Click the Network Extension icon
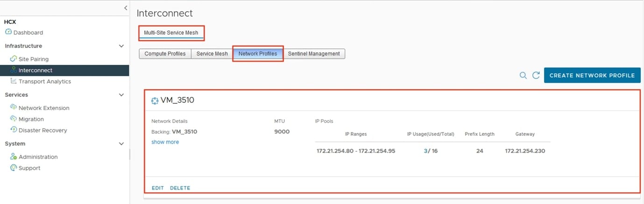This screenshot has height=204, width=644. click(14, 107)
